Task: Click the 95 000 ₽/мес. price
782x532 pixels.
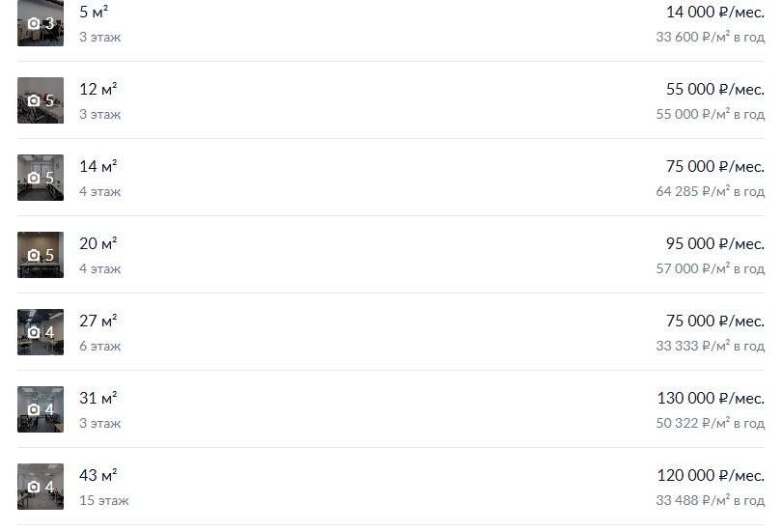Action: (x=714, y=244)
